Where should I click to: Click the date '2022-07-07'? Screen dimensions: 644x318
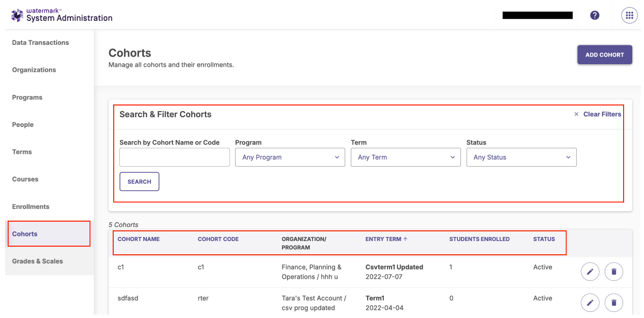click(384, 277)
